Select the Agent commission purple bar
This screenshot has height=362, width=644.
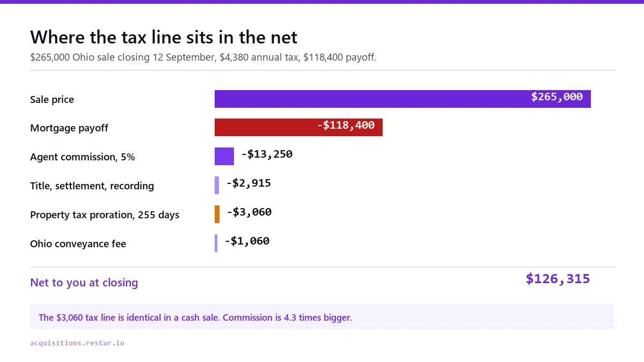[224, 156]
